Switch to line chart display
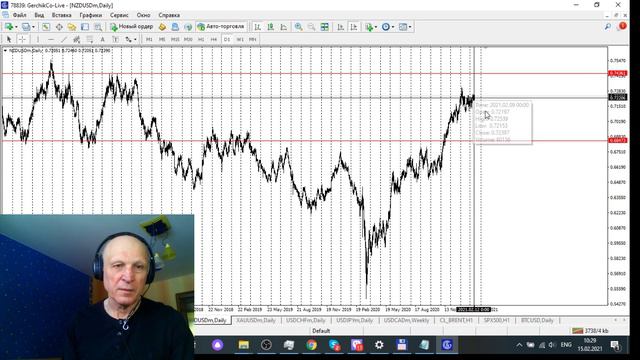 [x=283, y=27]
